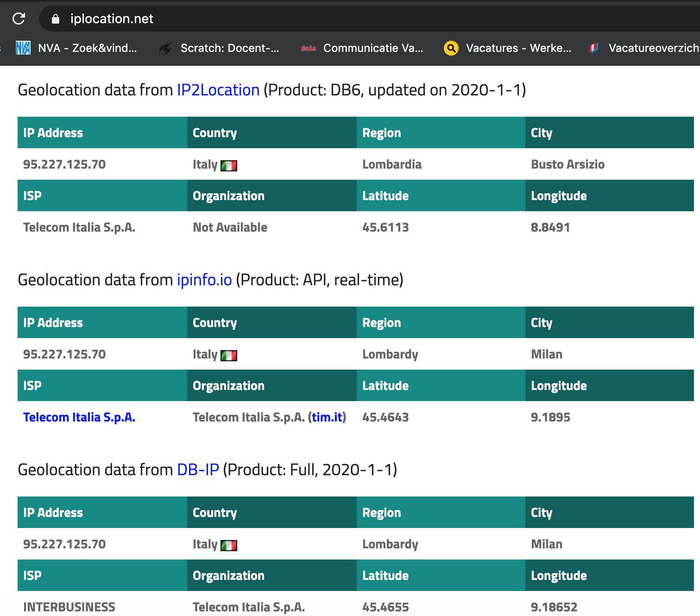The height and width of the screenshot is (616, 700).
Task: Click Lombardy region in DB-IP table
Action: coord(390,545)
